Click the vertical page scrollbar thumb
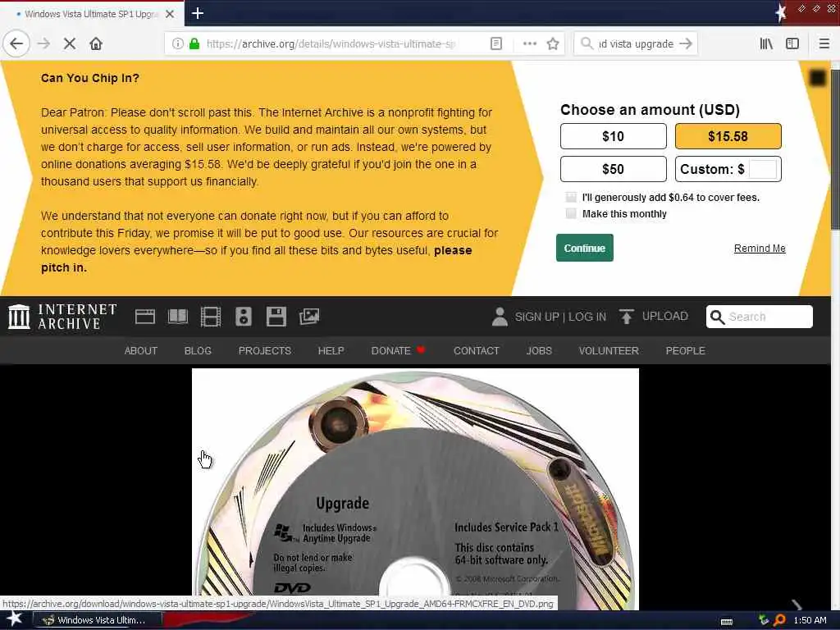 (835, 150)
